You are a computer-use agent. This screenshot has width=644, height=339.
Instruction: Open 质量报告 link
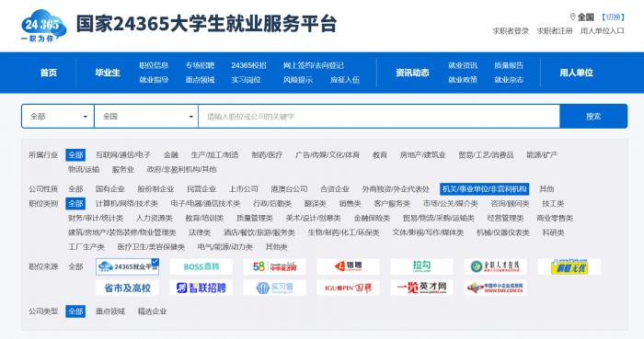click(x=509, y=65)
